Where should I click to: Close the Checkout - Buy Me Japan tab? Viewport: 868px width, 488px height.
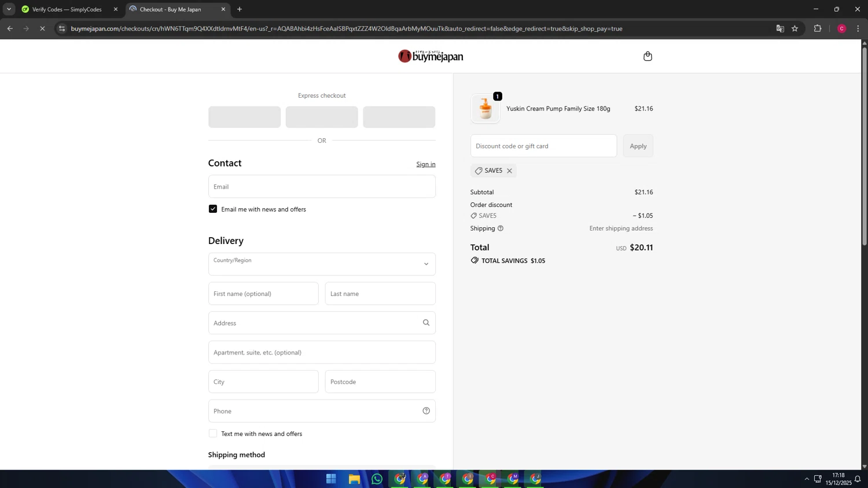click(223, 9)
